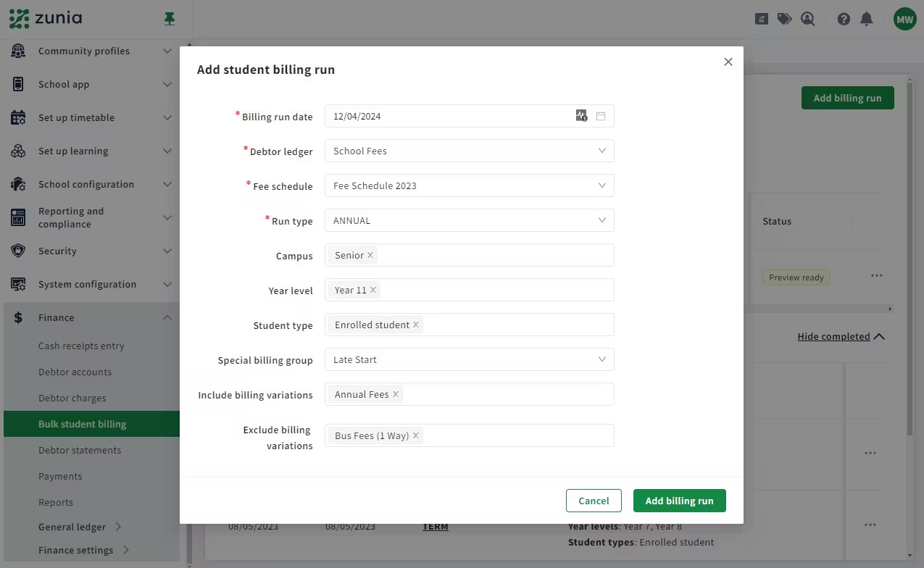Close the Add student billing run dialog

tap(728, 62)
